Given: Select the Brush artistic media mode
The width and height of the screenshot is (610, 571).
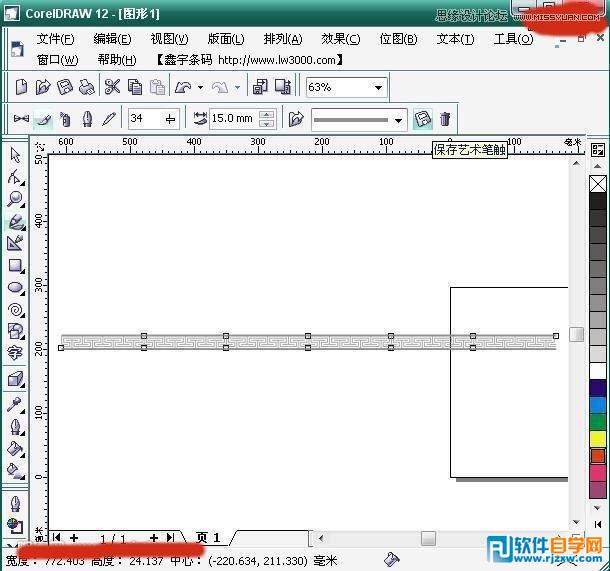Looking at the screenshot, I should tap(43, 119).
